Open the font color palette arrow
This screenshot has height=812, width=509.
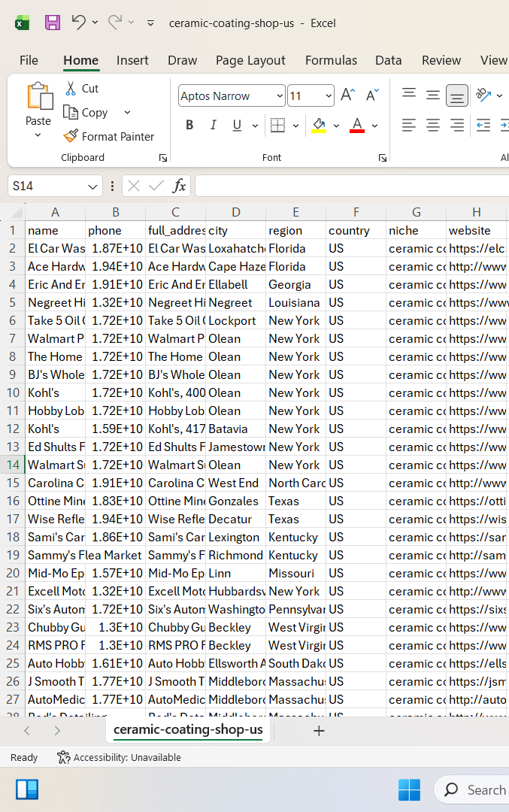coord(375,126)
